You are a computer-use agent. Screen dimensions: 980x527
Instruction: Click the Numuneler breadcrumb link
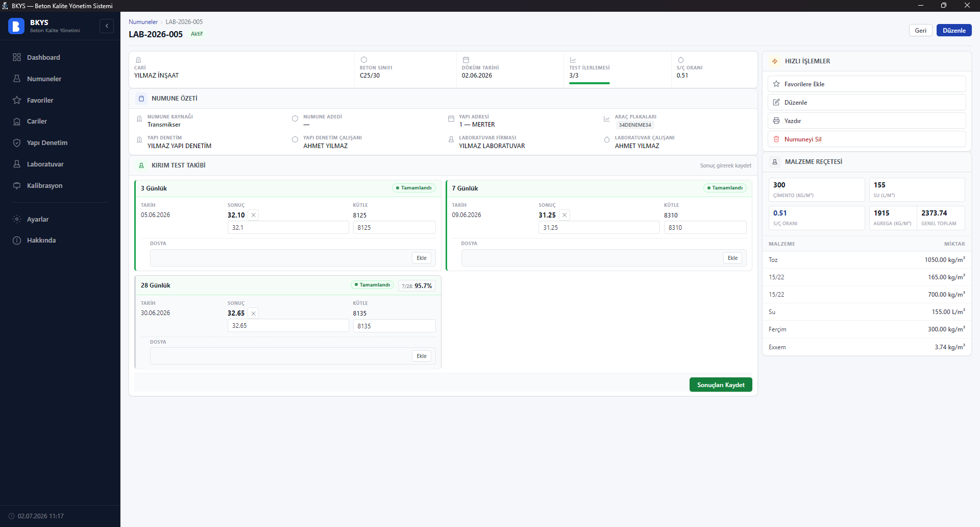(x=143, y=22)
